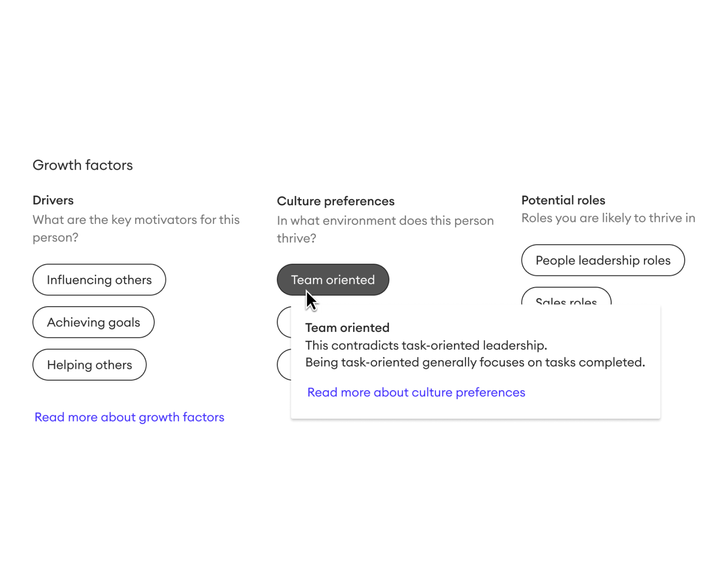Click the motivators description under Drivers
728x585 pixels.
pos(136,228)
